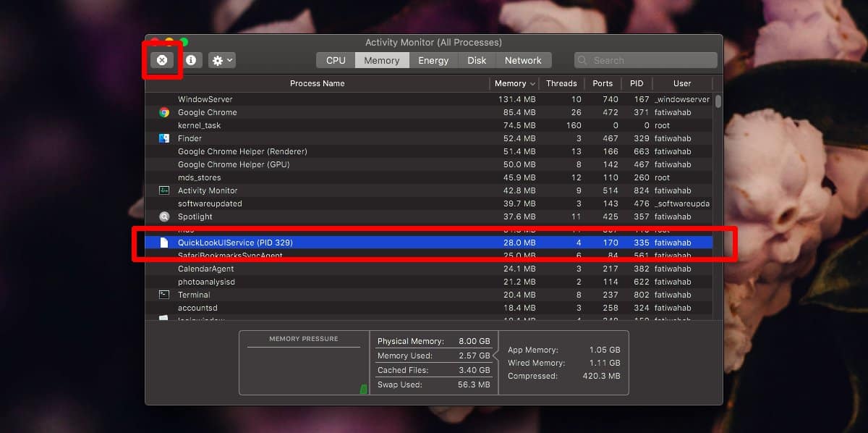The height and width of the screenshot is (433, 868).
Task: View the Disk tab
Action: click(x=477, y=60)
